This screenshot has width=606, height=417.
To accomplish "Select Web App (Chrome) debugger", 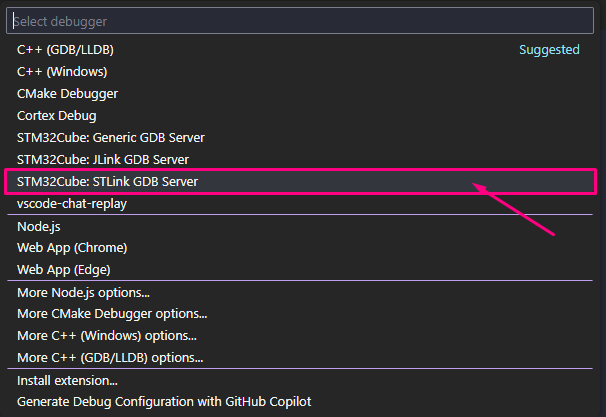I will tap(72, 247).
